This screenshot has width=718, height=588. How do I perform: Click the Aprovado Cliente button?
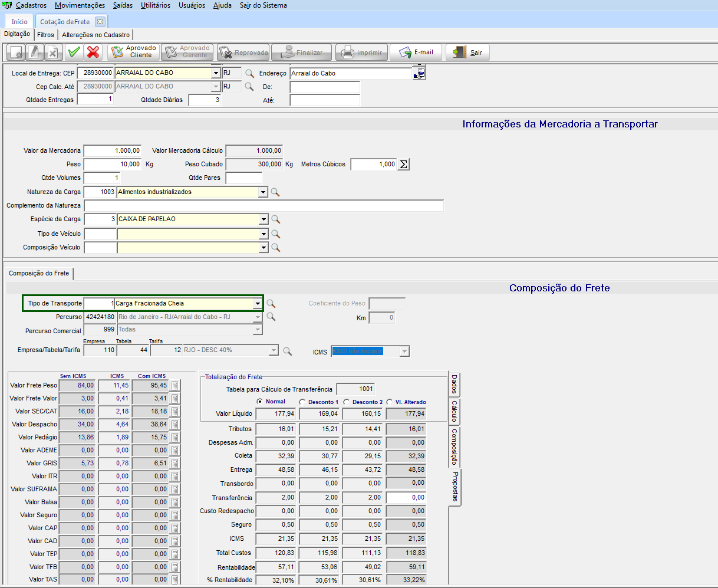tap(134, 52)
